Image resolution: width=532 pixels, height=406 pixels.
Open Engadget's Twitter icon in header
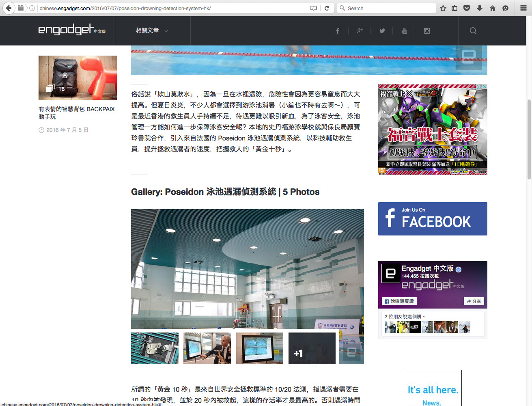point(382,31)
